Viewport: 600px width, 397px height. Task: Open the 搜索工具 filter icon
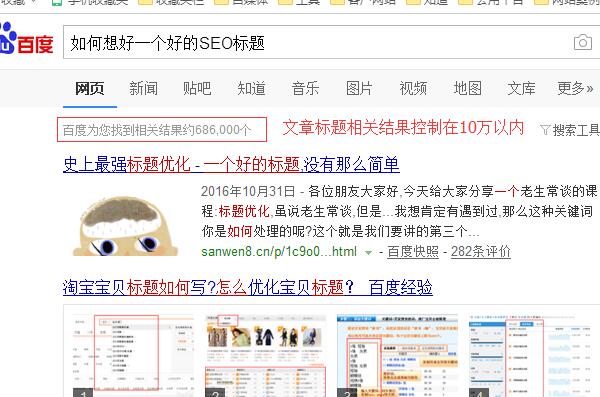pyautogui.click(x=545, y=130)
